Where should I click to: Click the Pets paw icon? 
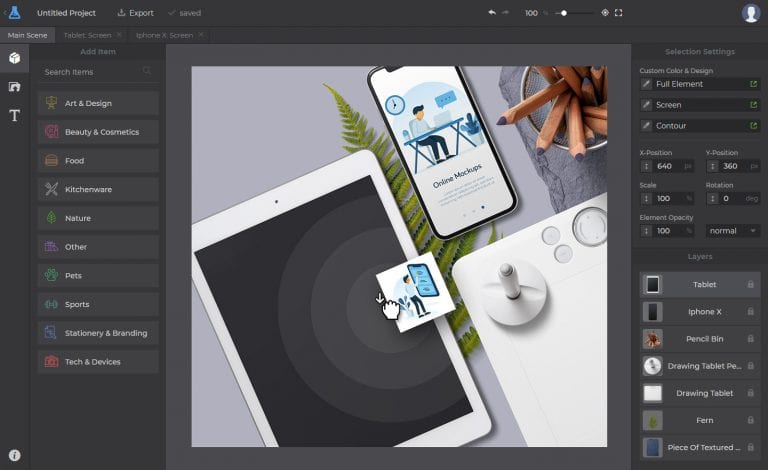(51, 275)
